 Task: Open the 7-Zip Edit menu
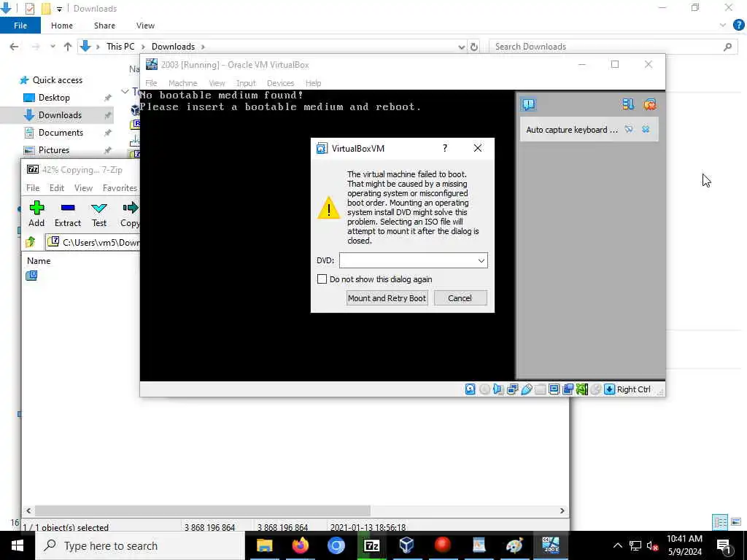pos(57,188)
